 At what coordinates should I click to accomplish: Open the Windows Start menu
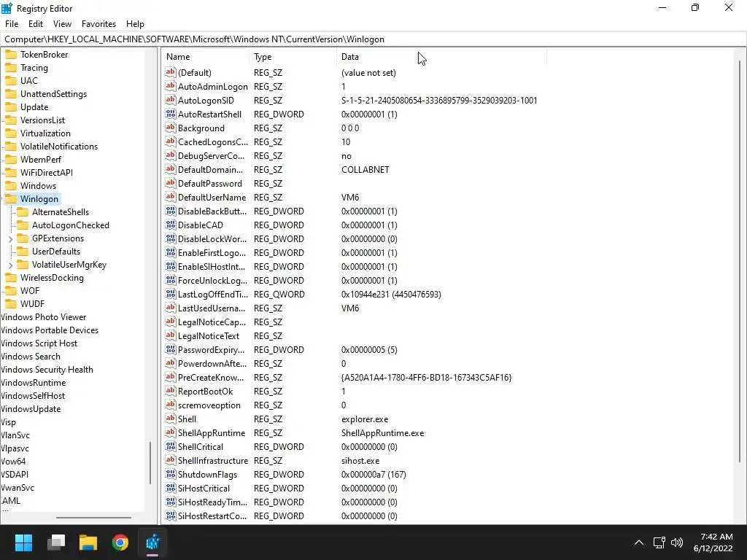[x=23, y=542]
